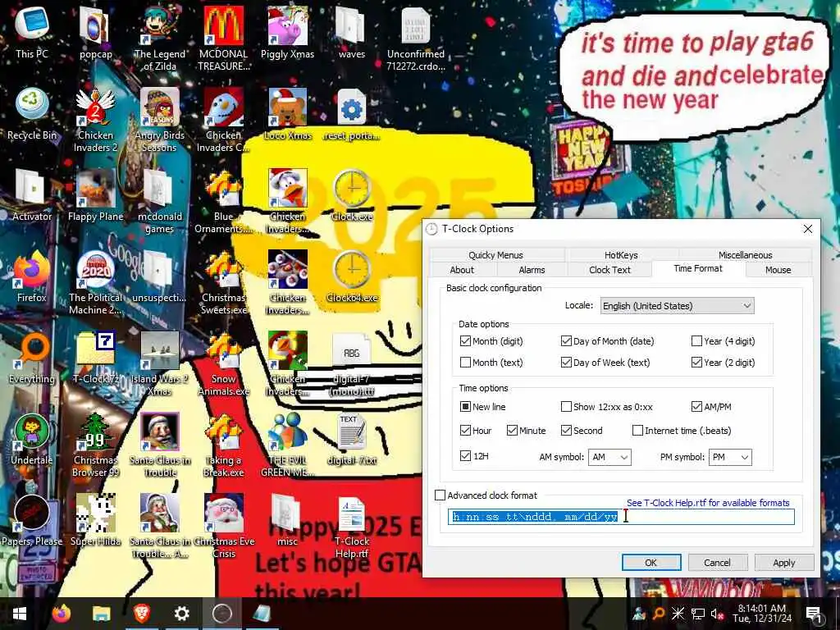
Task: Open the Locale dropdown
Action: (677, 305)
